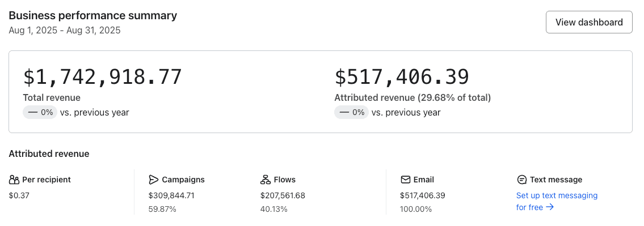Click the Text message chat bubble icon

pos(521,180)
